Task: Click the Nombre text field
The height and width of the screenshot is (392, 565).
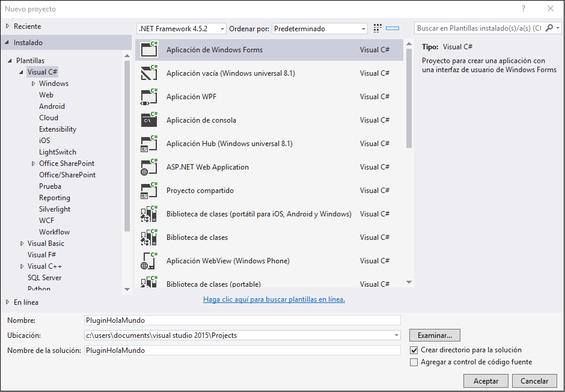Action: [242, 320]
